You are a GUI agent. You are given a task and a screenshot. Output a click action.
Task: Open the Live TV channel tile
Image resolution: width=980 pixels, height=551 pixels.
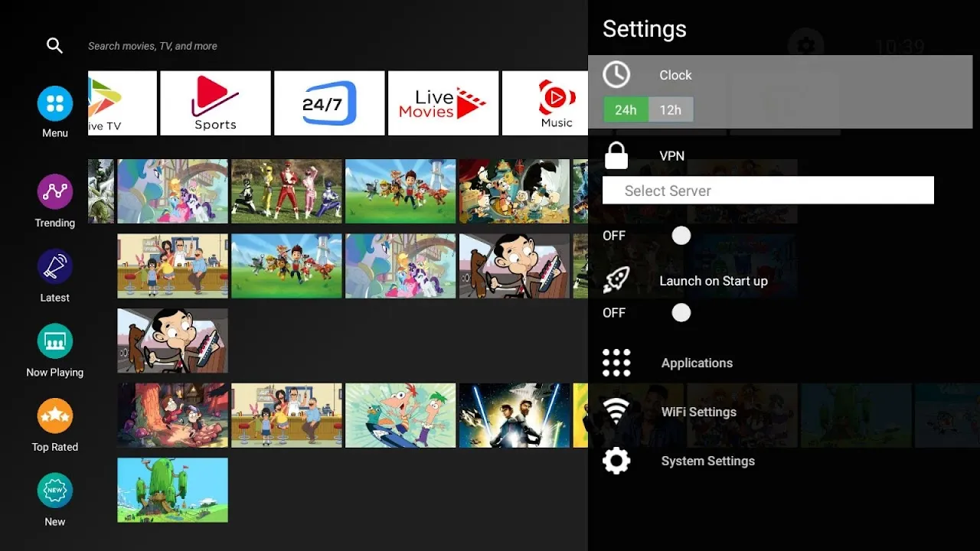point(122,103)
